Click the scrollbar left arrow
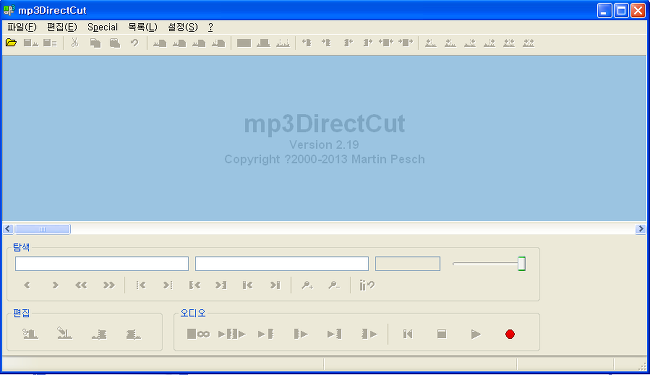650x375 pixels. pos(8,229)
